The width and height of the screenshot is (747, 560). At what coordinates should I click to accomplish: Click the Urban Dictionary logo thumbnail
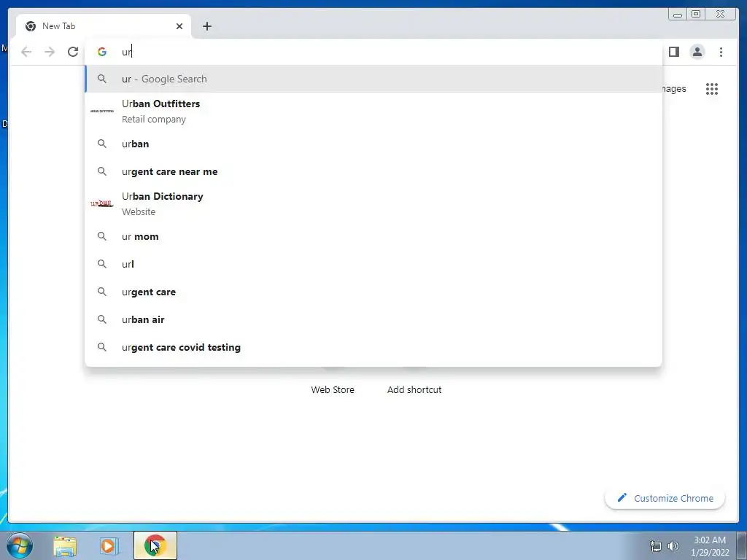point(102,204)
